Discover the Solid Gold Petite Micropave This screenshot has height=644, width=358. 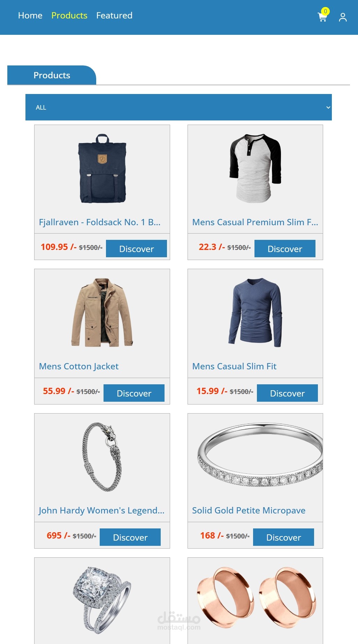coord(283,537)
